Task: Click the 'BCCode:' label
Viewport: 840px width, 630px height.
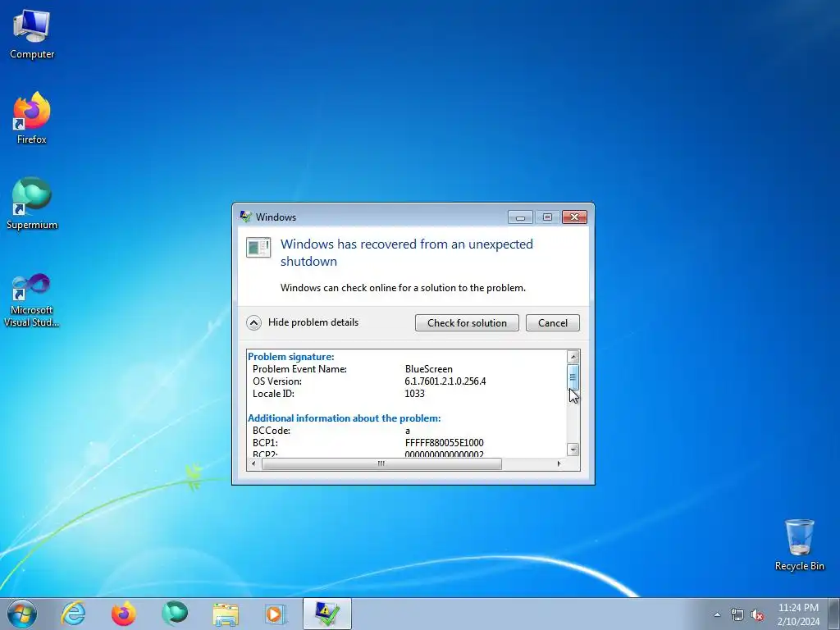Action: tap(271, 431)
